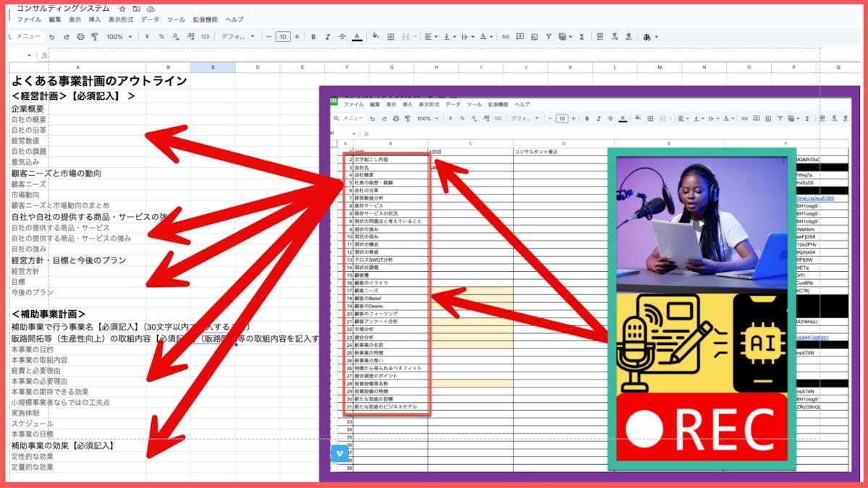Click the create filter icon
The image size is (868, 488).
tap(549, 36)
